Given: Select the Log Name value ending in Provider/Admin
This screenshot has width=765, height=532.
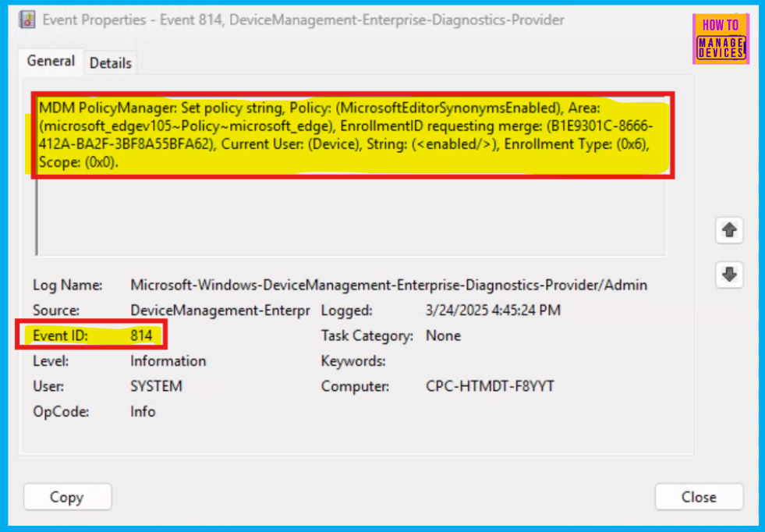Looking at the screenshot, I should coord(388,285).
